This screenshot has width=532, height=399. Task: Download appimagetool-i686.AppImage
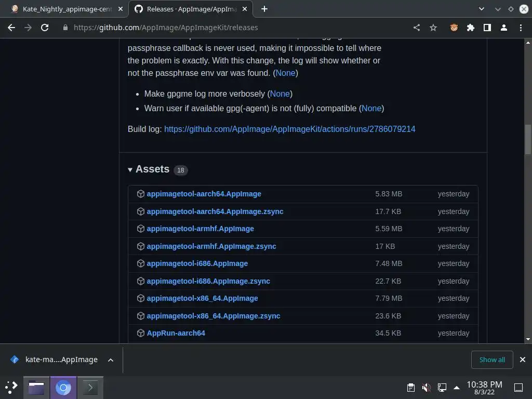197,263
